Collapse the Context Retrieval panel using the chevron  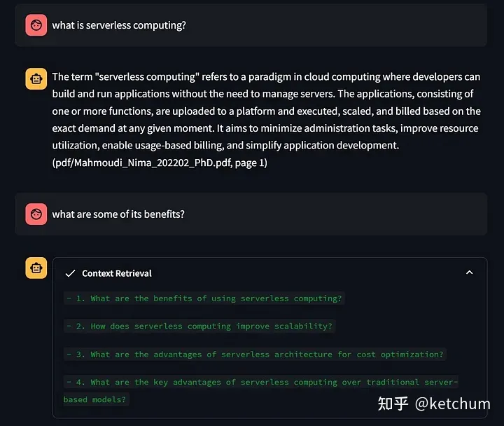(x=469, y=273)
